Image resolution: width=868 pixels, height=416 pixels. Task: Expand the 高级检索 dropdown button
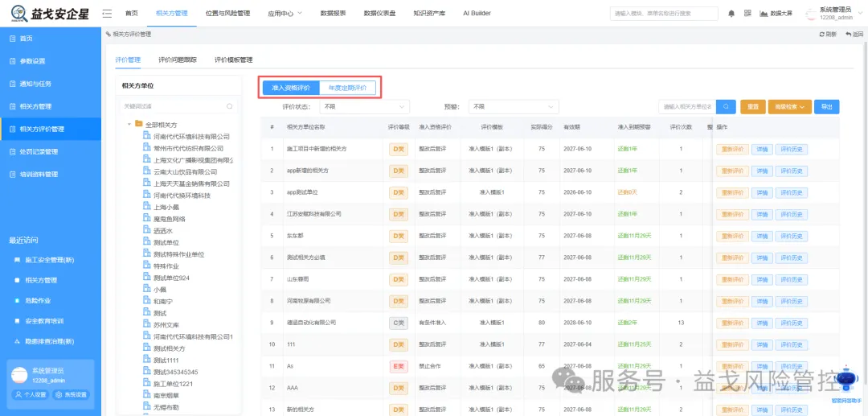tap(789, 107)
